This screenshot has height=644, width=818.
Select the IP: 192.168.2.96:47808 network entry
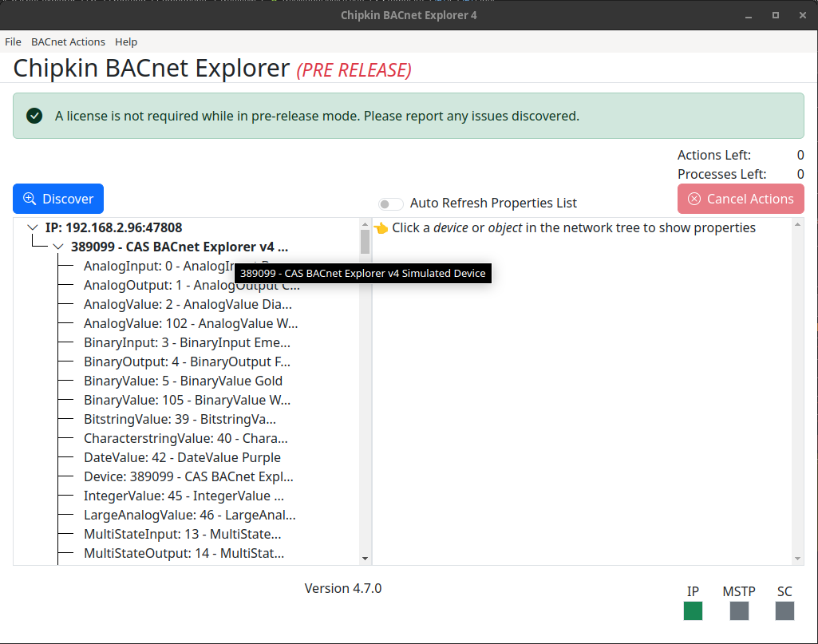point(114,227)
